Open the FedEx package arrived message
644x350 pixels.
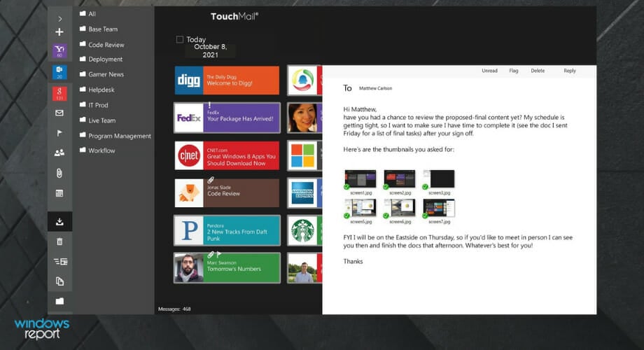(x=227, y=118)
